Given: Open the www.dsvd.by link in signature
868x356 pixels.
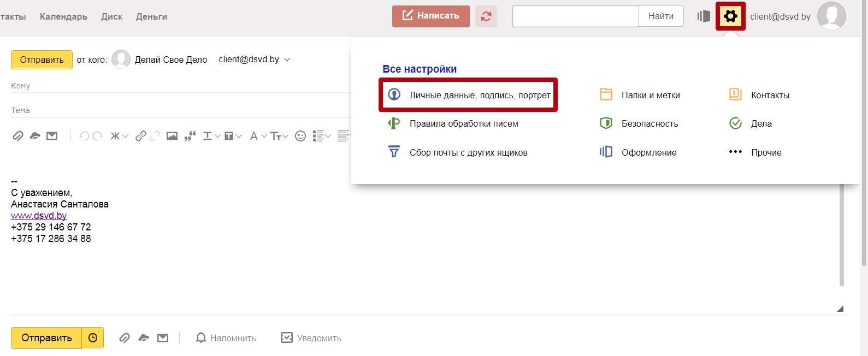Looking at the screenshot, I should (39, 216).
